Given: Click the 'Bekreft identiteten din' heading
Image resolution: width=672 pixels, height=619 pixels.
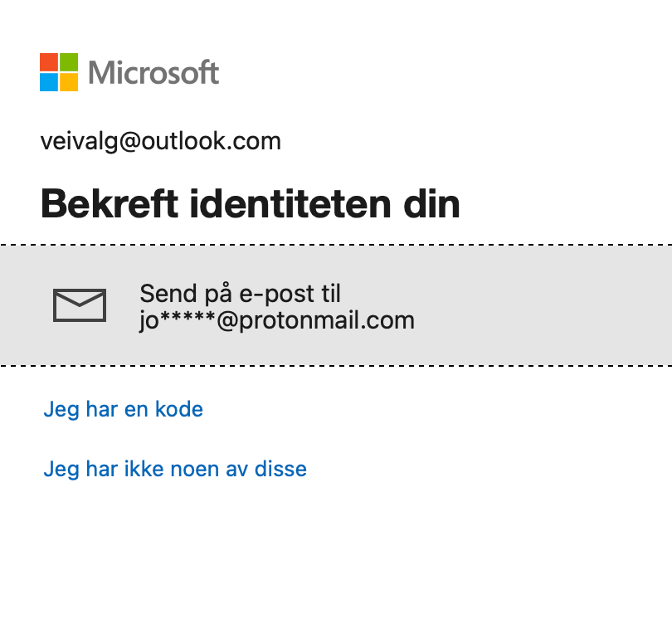Looking at the screenshot, I should pyautogui.click(x=250, y=204).
